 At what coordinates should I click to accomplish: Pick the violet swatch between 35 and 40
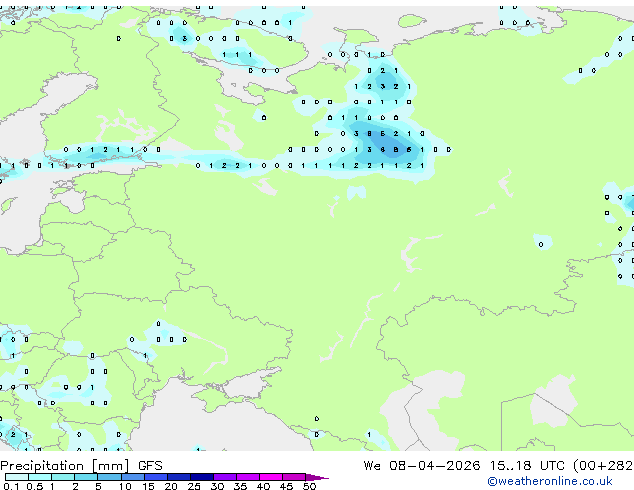pyautogui.click(x=248, y=477)
